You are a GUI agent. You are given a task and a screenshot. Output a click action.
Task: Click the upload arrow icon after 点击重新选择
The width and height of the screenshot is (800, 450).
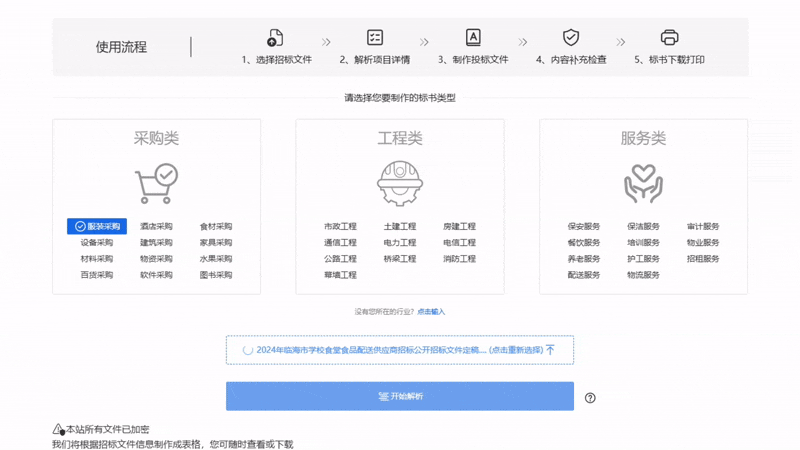tap(551, 350)
